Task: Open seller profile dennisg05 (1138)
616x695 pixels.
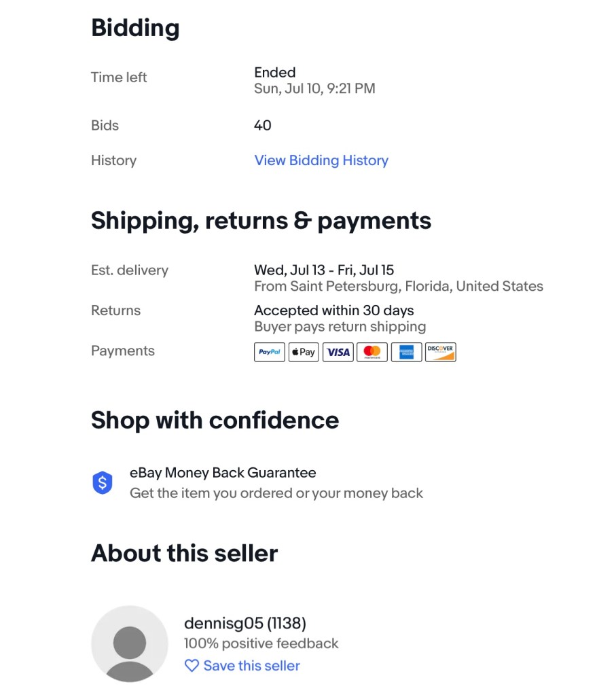Action: 244,623
